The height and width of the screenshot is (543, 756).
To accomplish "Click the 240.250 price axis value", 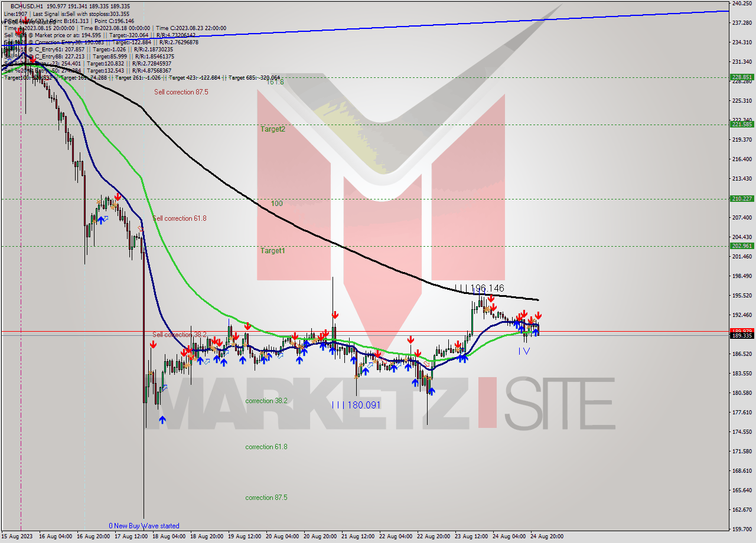I will (x=742, y=4).
